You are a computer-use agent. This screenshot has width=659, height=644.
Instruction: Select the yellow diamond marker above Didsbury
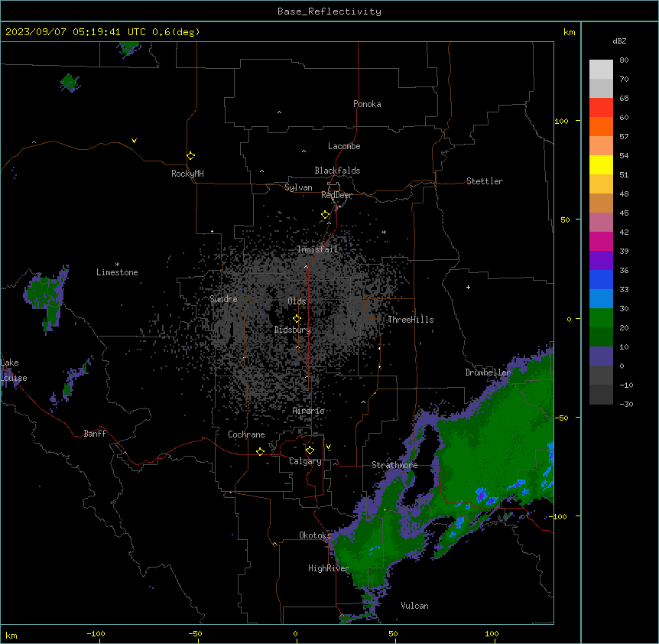tap(297, 319)
